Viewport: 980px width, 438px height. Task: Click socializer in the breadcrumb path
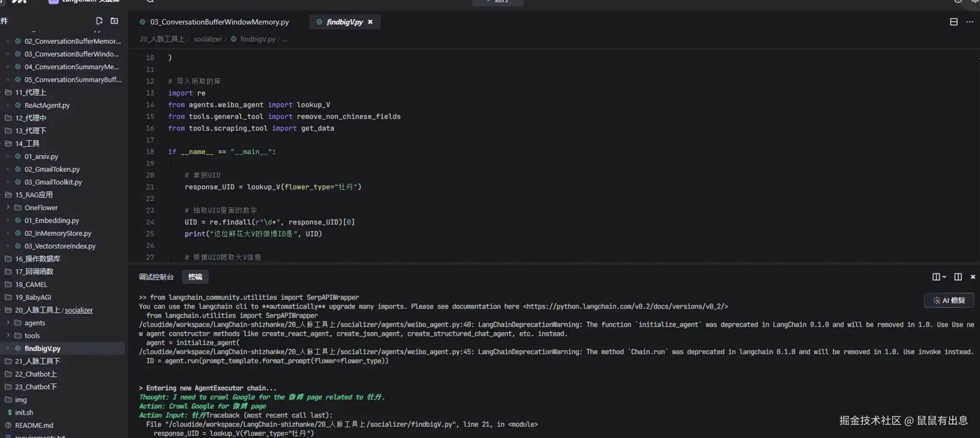(x=207, y=39)
